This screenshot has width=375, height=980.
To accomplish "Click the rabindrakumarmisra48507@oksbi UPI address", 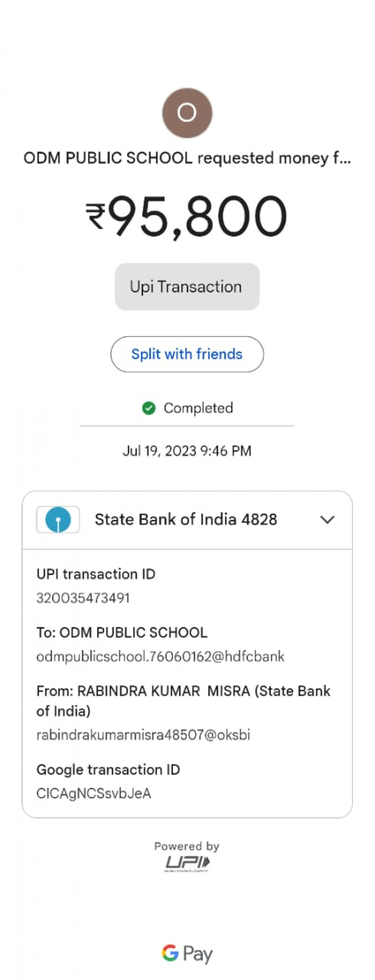I will coord(143,734).
